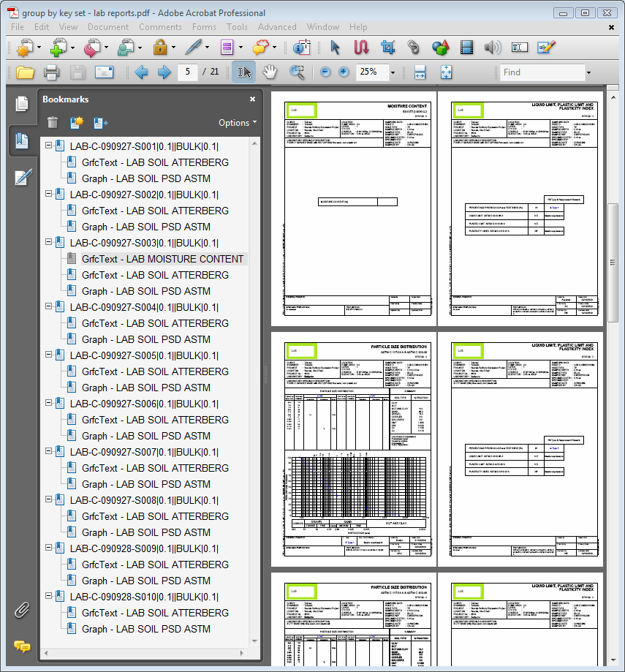Open the Pages panel icon
This screenshot has height=672, width=625.
(x=22, y=104)
